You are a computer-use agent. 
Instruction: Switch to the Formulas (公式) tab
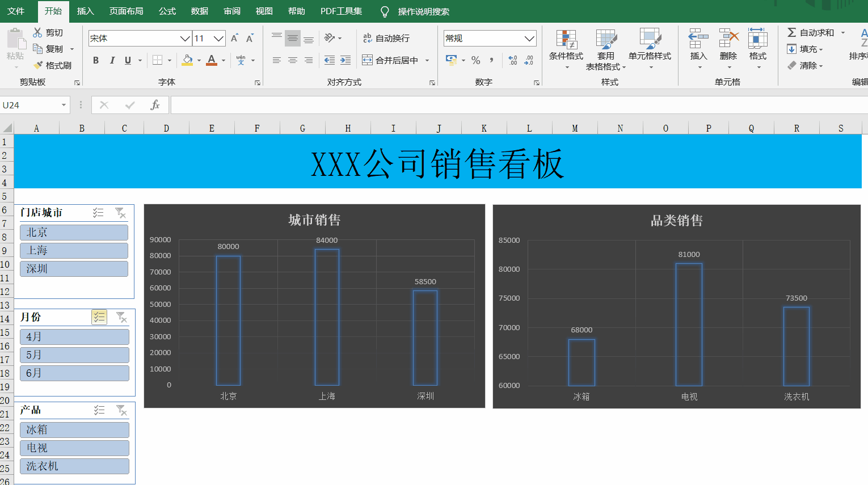click(167, 11)
